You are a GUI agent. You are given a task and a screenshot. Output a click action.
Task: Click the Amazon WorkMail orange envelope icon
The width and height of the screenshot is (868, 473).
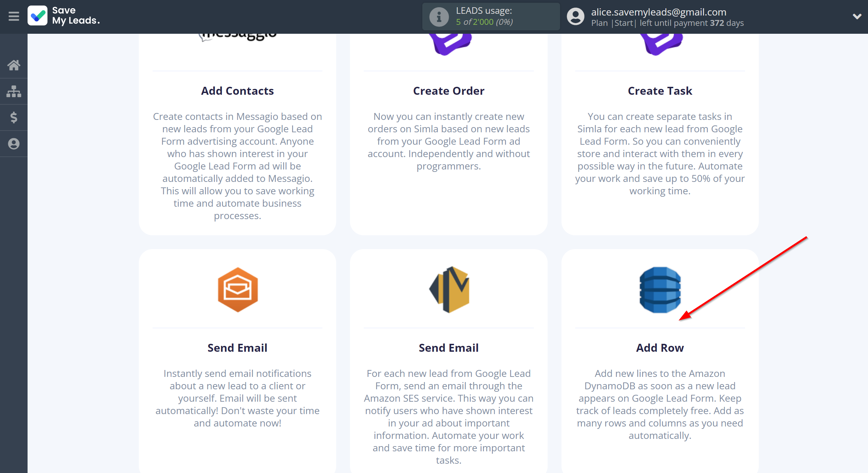tap(238, 290)
